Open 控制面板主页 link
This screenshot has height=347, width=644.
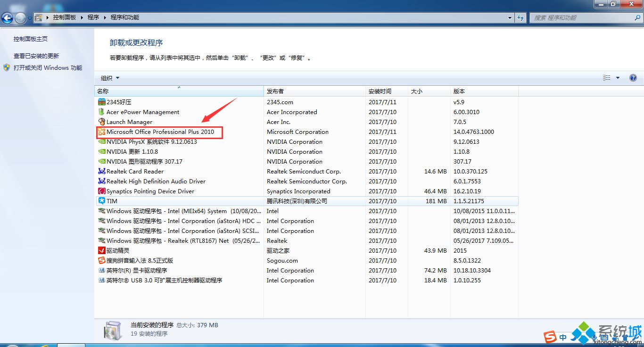31,39
